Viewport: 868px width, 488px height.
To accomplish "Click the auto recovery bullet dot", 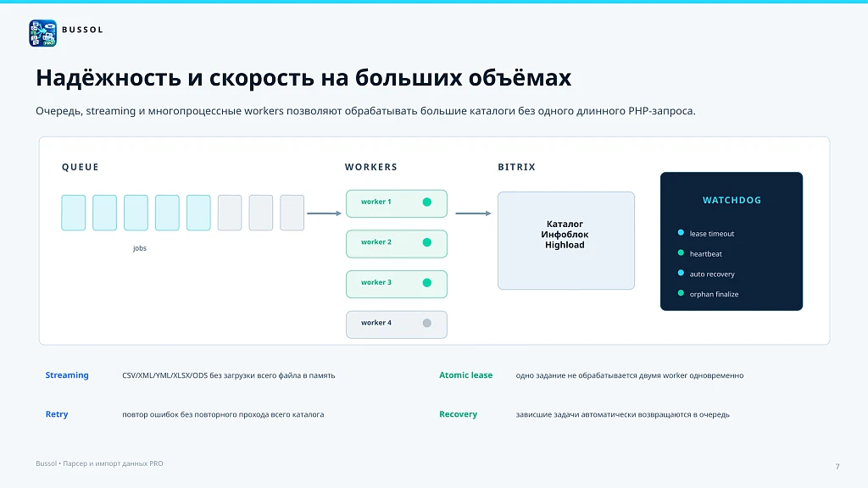I will (x=681, y=274).
